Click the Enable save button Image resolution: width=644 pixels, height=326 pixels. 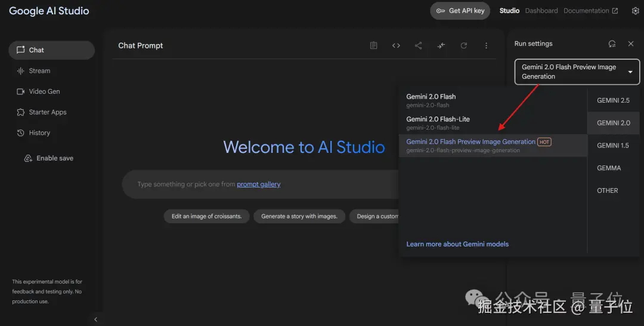[49, 158]
